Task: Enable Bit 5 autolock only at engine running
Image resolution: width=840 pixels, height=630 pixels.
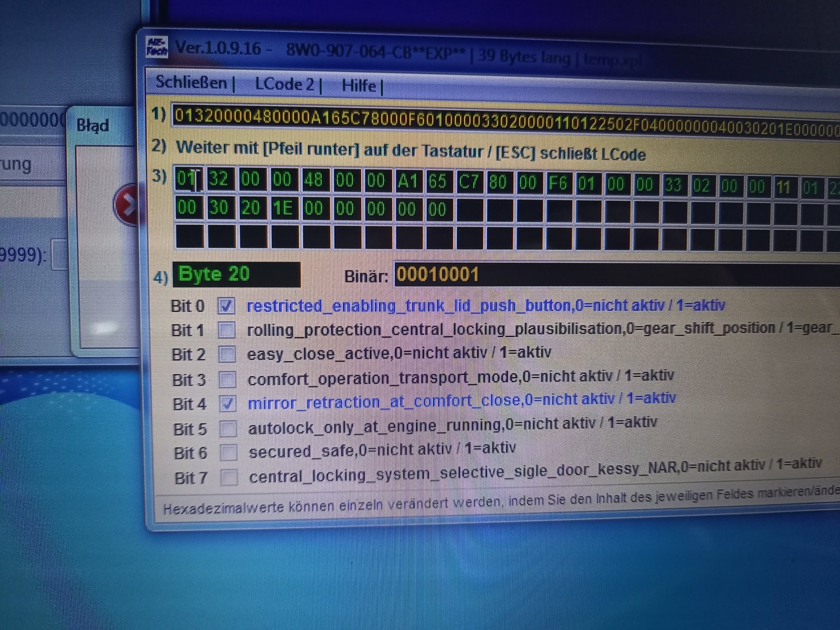Action: 228,428
